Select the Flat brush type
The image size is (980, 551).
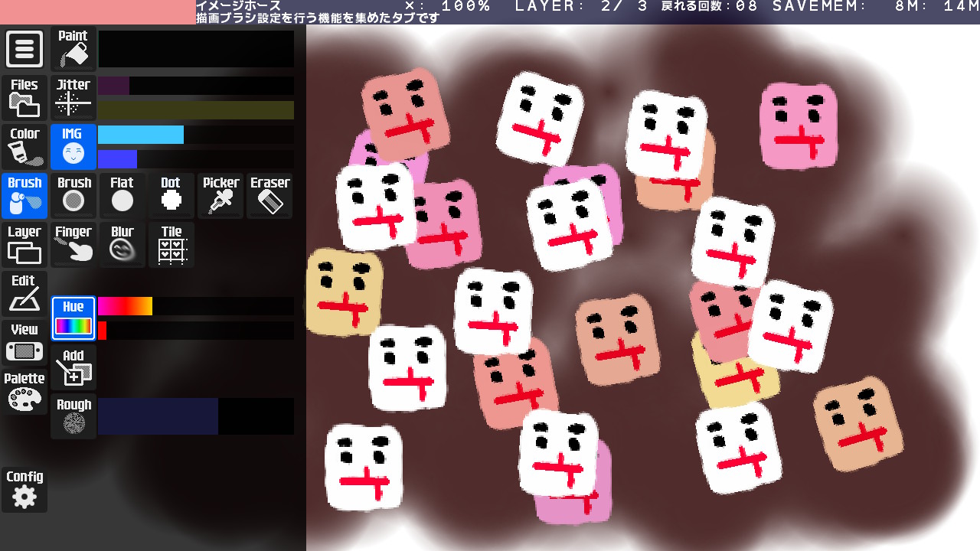[x=122, y=195]
